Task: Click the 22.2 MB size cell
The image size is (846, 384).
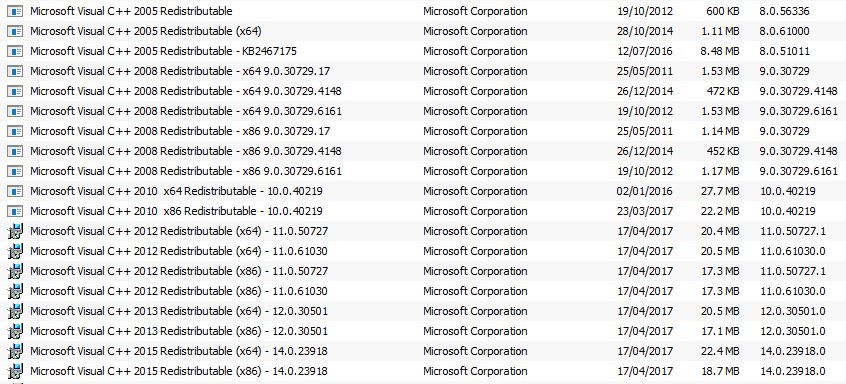Action: tap(721, 210)
